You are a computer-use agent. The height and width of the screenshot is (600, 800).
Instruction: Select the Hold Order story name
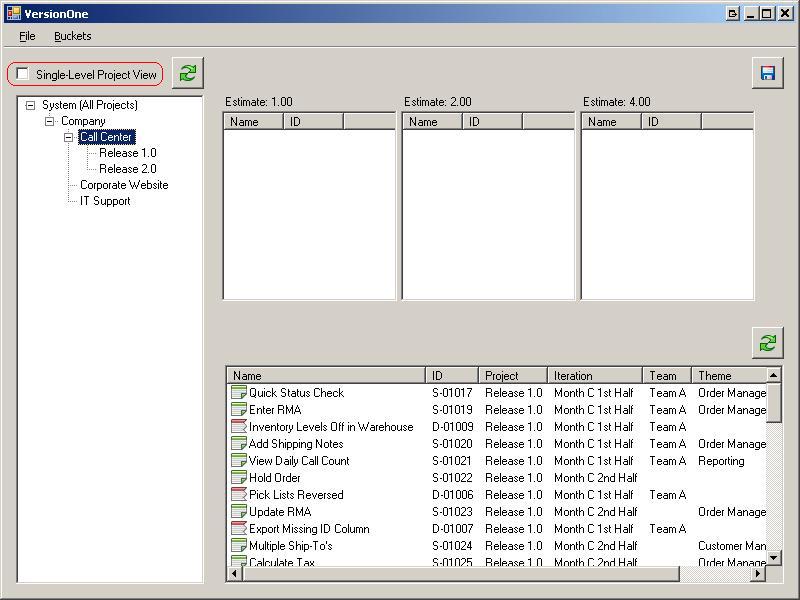click(x=274, y=478)
